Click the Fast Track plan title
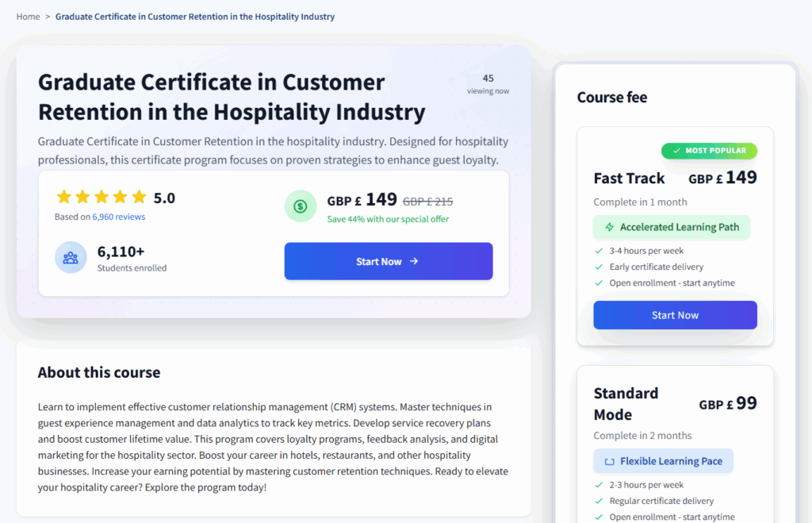Viewport: 812px width, 523px height. 629,179
